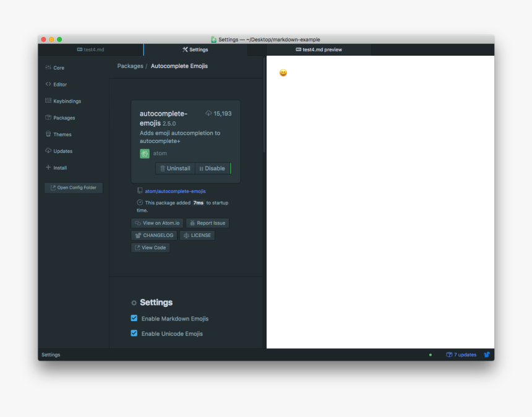The width and height of the screenshot is (532, 417).
Task: Click the Report Issue button
Action: coord(208,223)
